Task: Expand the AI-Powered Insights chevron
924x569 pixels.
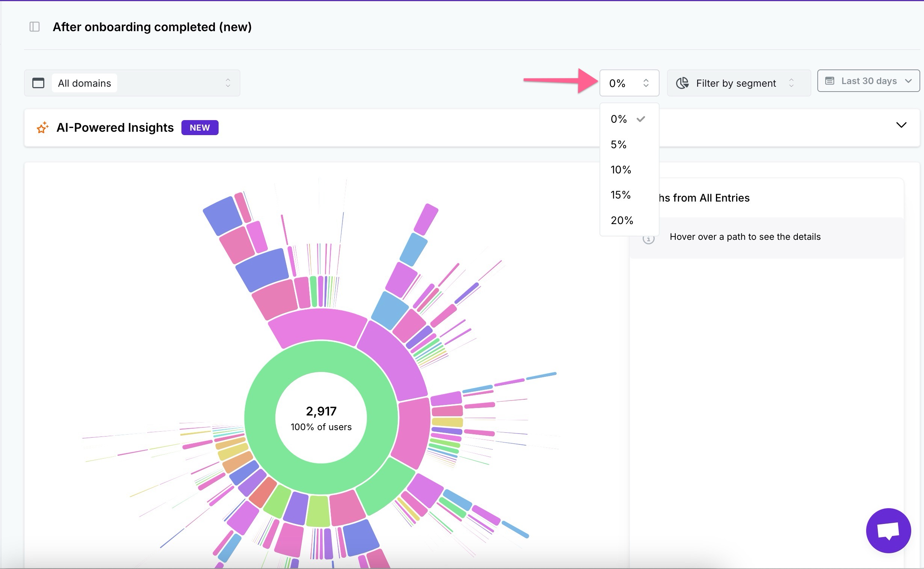Action: [901, 125]
